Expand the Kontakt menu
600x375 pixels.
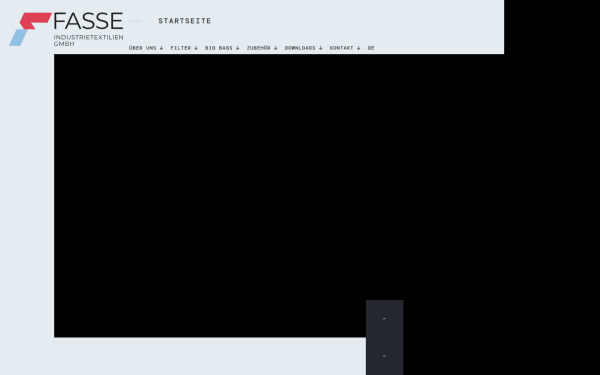[345, 48]
